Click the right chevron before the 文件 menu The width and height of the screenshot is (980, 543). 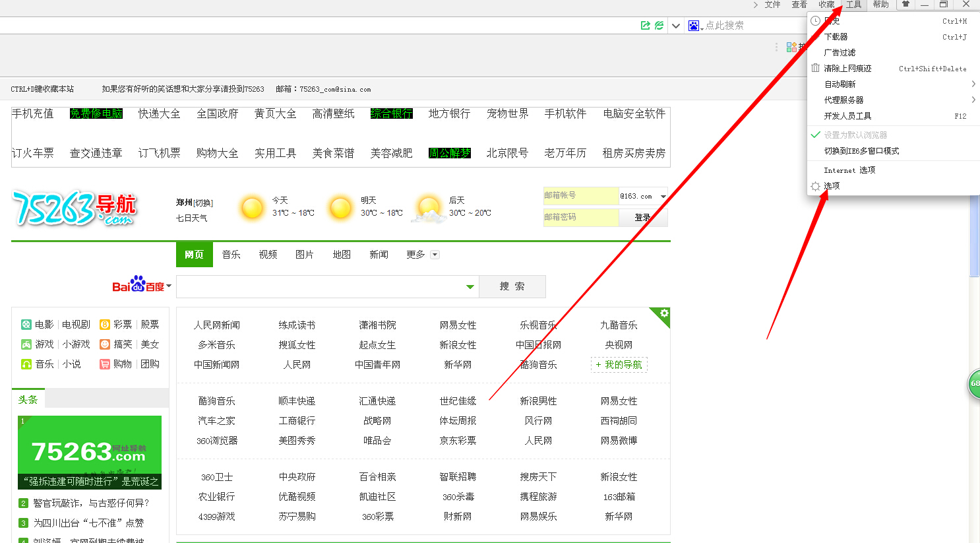[x=756, y=5]
